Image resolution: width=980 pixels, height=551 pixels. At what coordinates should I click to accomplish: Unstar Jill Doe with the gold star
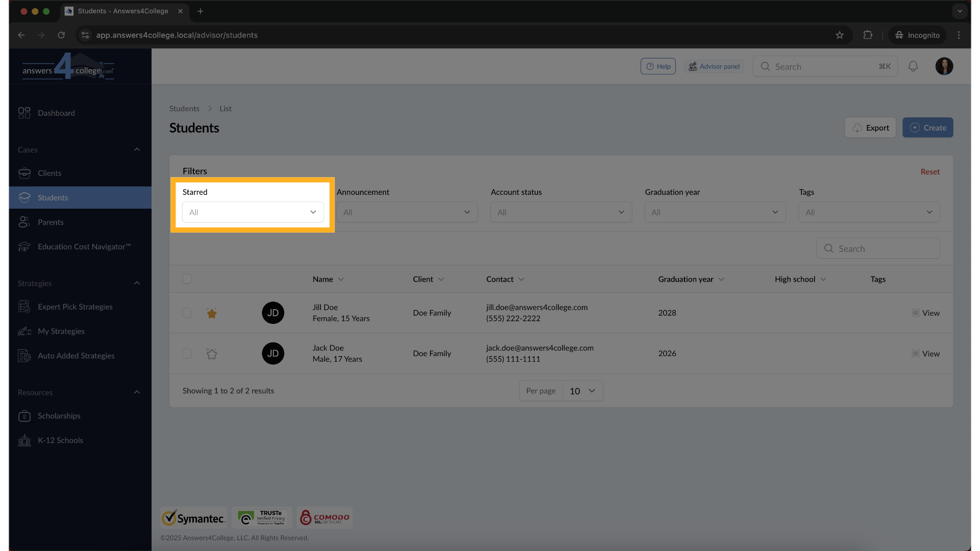coord(212,313)
